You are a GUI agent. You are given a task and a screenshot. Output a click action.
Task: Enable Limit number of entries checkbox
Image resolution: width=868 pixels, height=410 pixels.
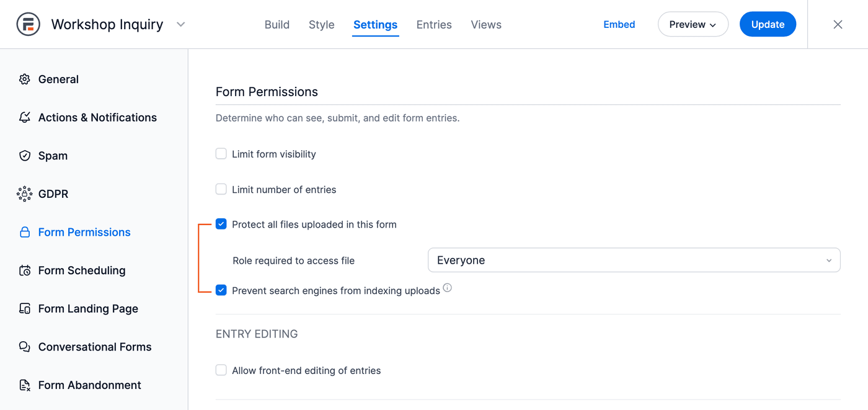tap(221, 189)
